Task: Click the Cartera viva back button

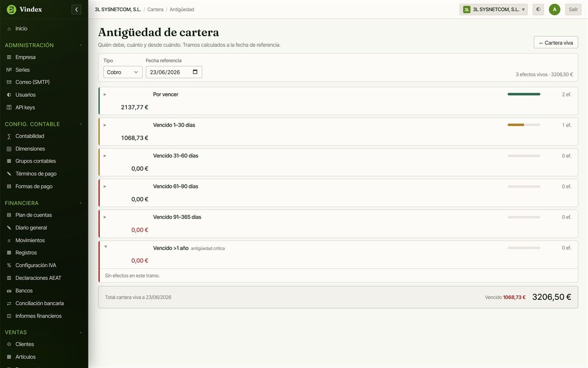Action: (556, 43)
